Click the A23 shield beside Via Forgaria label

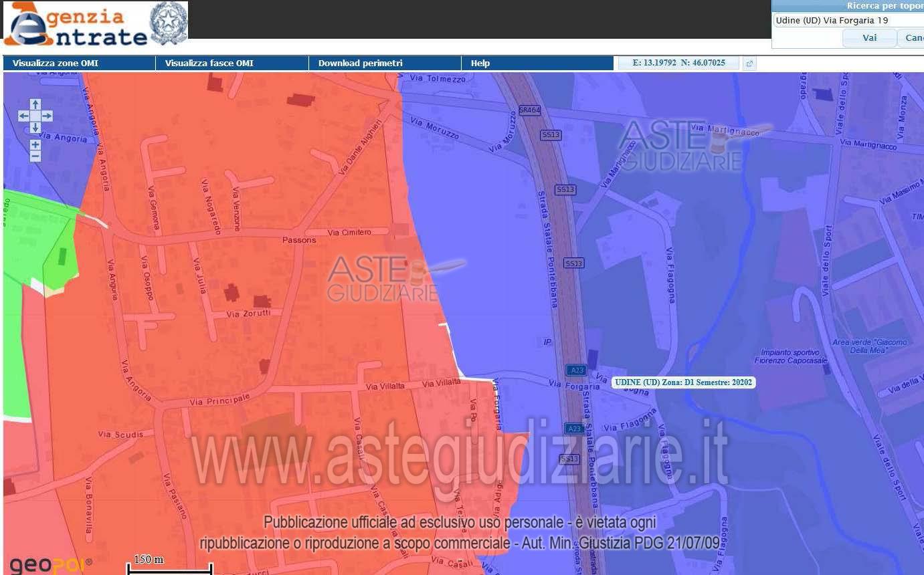coord(575,370)
